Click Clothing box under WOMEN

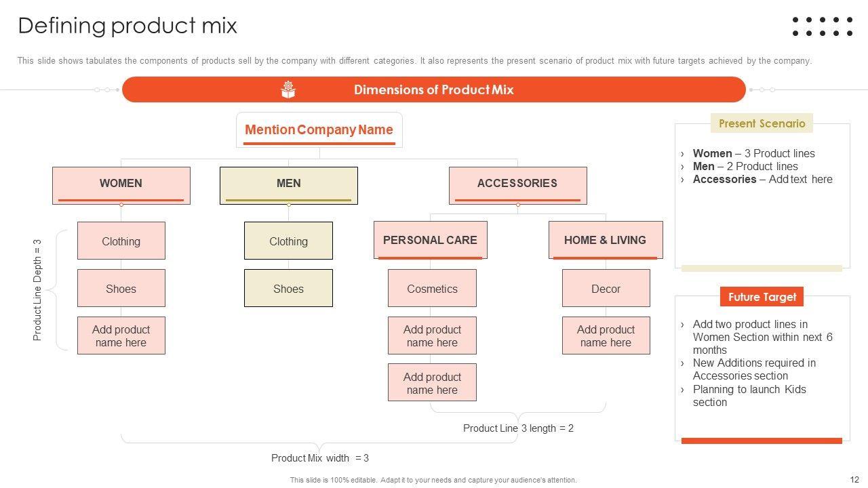click(x=121, y=241)
